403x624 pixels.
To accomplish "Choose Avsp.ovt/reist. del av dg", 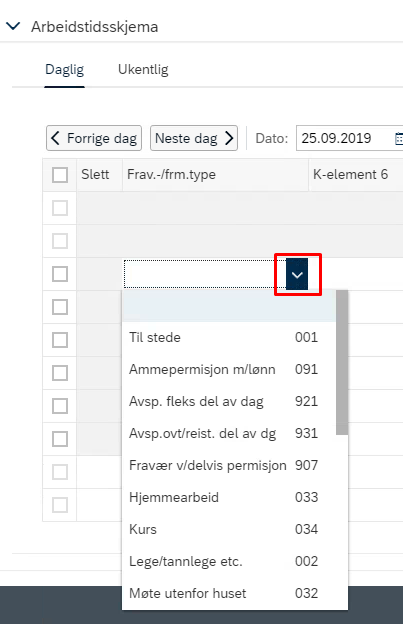I will (x=229, y=433).
